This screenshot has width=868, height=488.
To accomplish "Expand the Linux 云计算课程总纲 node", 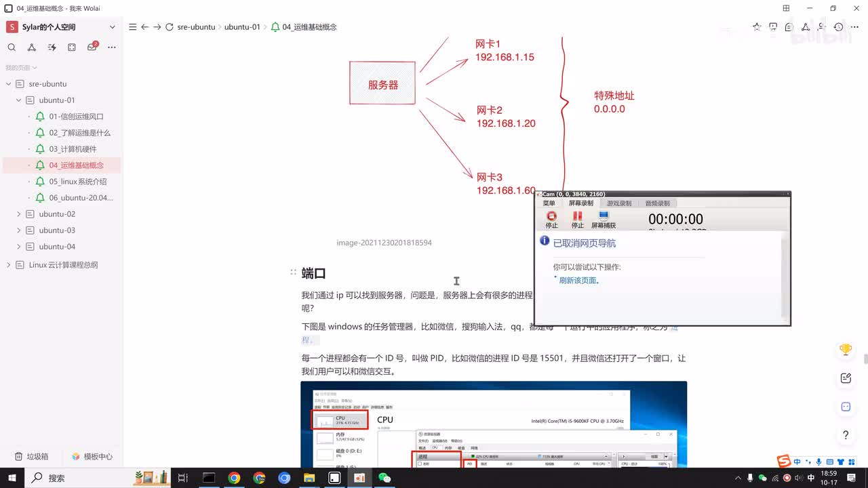I will point(9,265).
